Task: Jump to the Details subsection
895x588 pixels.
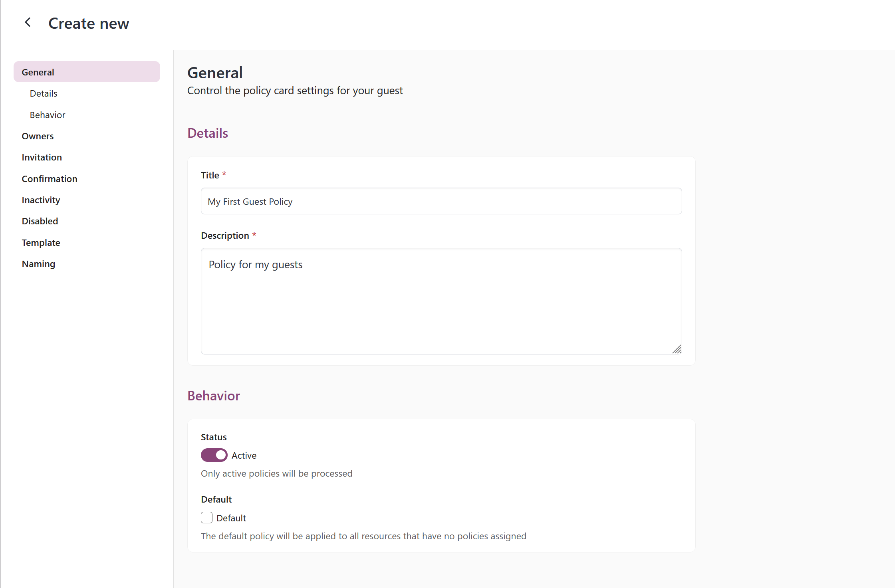Action: [x=43, y=93]
